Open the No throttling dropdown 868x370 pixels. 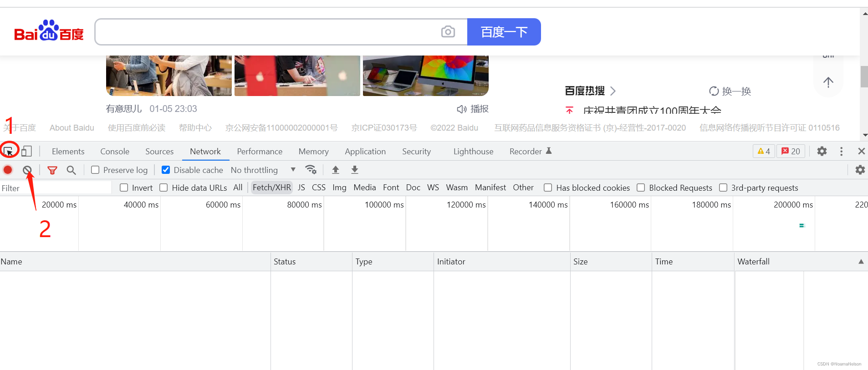click(263, 170)
